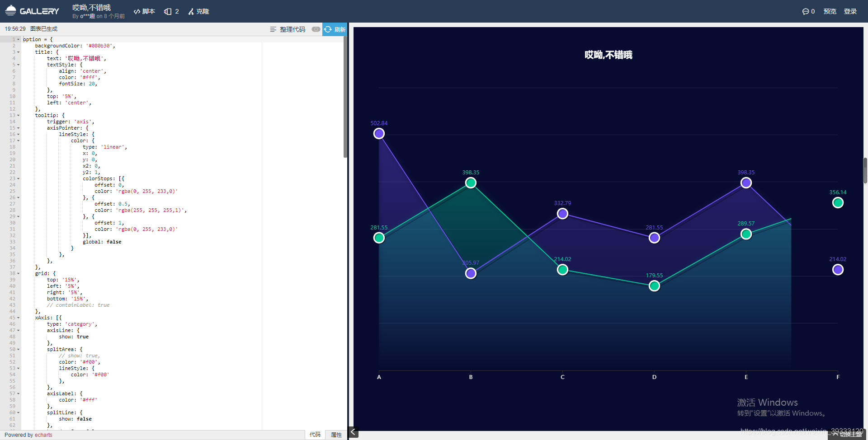
Task: Click the collapse editor panel arrow icon
Action: click(x=354, y=432)
